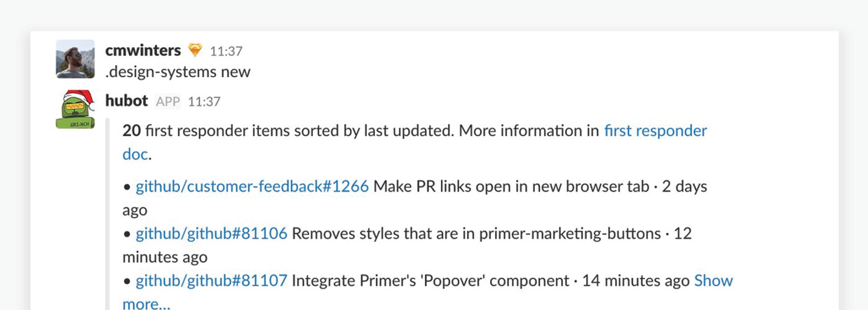Click "Integrate Primer's 'Popover' component" text
Image resolution: width=868 pixels, height=310 pixels.
pyautogui.click(x=430, y=281)
